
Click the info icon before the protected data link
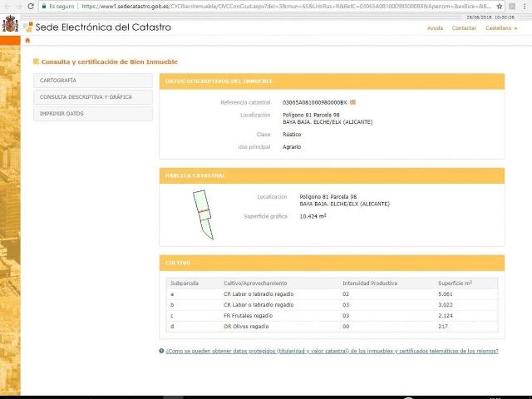[161, 351]
